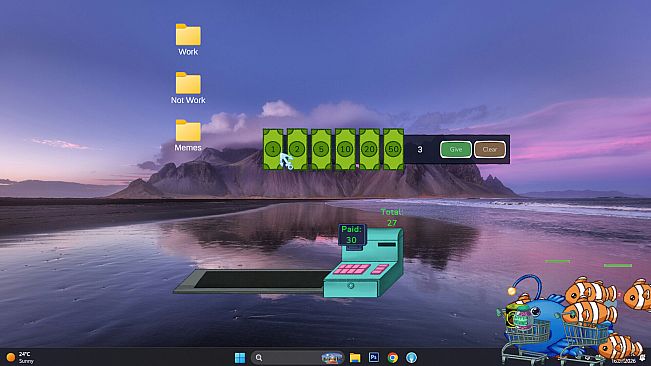Select the 5 dollar bill
The height and width of the screenshot is (366, 651).
[321, 149]
